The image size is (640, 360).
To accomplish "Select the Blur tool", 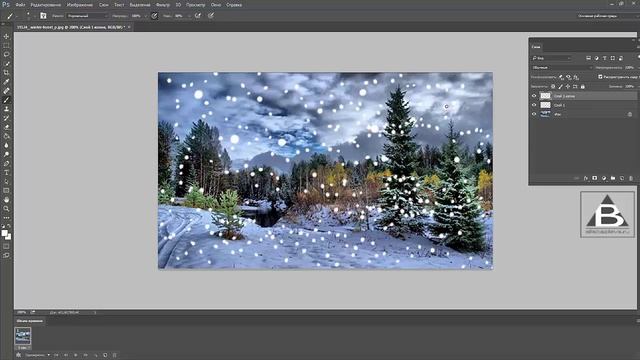I will tap(6, 145).
